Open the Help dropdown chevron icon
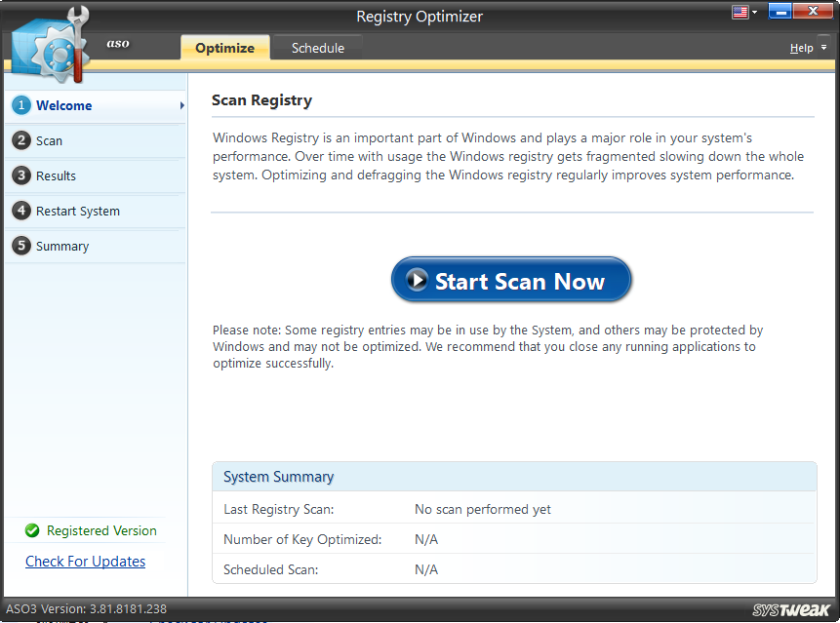This screenshot has height=623, width=840. pyautogui.click(x=821, y=48)
